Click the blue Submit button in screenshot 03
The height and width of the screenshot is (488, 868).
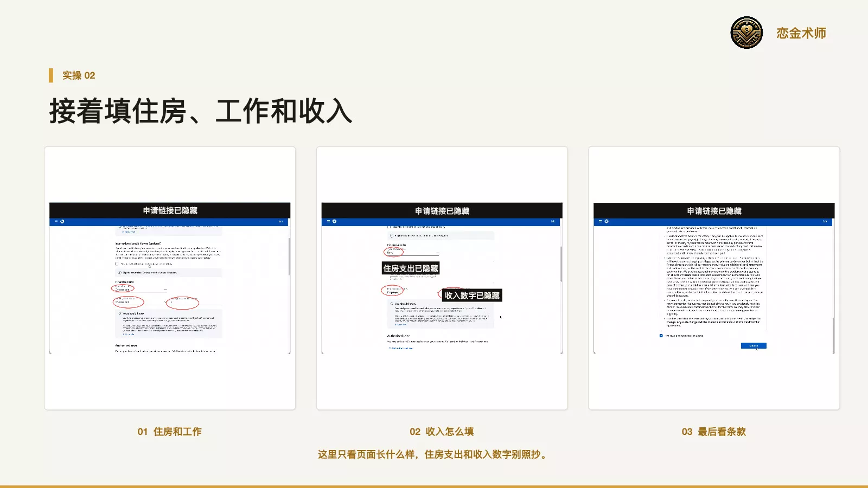pos(754,345)
